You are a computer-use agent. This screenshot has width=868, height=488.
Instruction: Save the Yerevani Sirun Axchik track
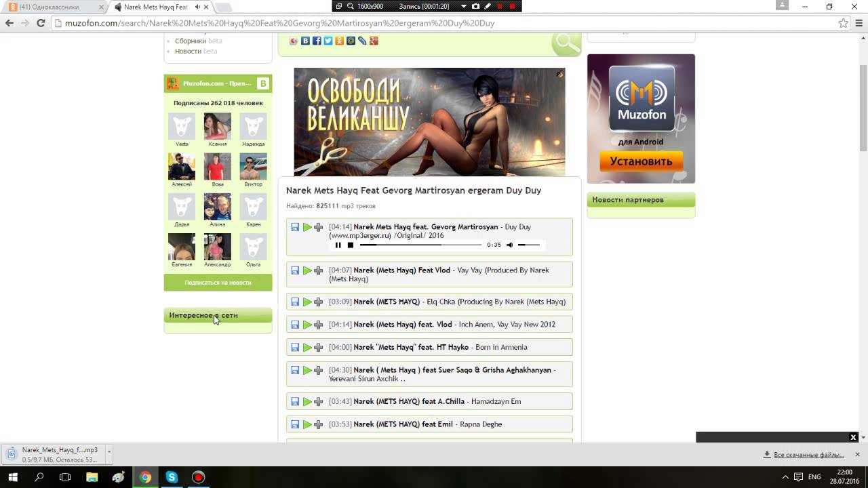click(295, 370)
